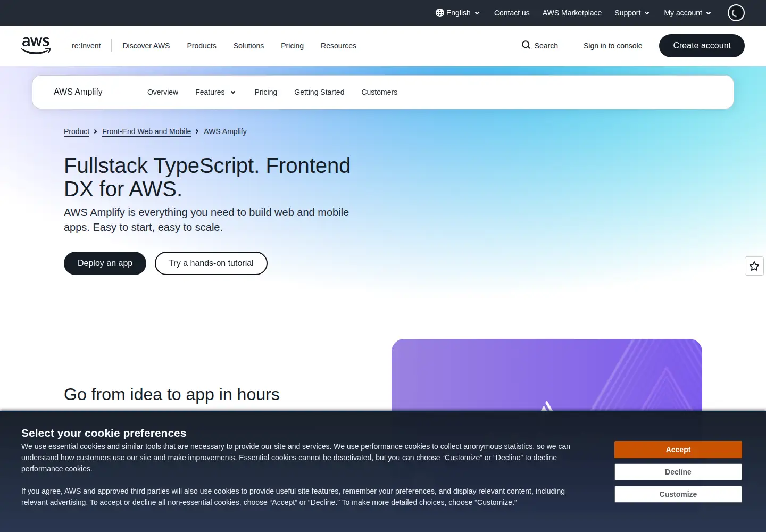Click the 'Fullstack TypeScript. Frontend DX for AWS.' headline
This screenshot has height=532, width=766.
click(x=207, y=177)
